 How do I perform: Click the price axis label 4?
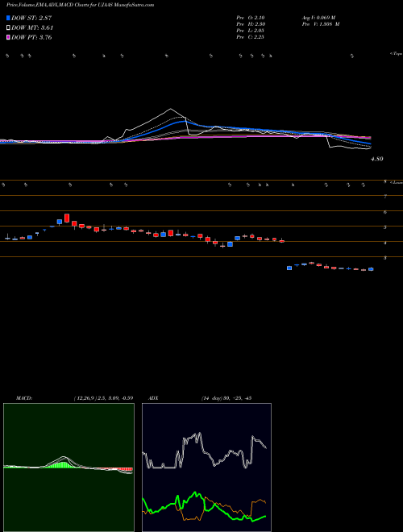coord(385,243)
